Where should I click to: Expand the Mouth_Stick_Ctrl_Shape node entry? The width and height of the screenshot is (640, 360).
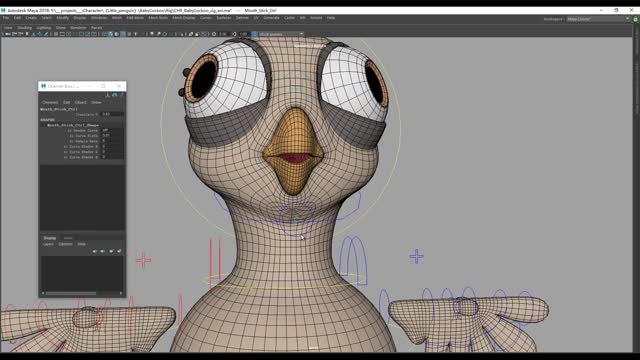point(73,125)
